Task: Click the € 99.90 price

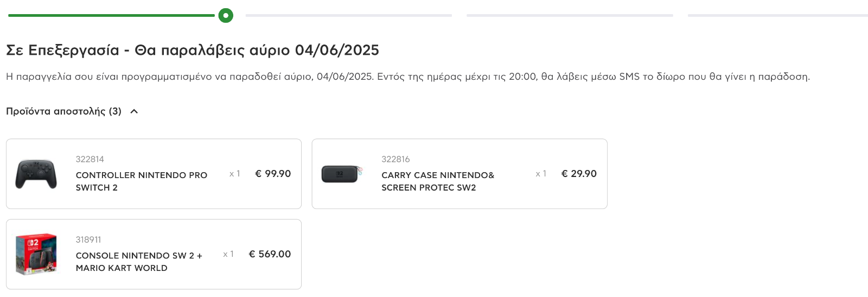Action: (273, 174)
